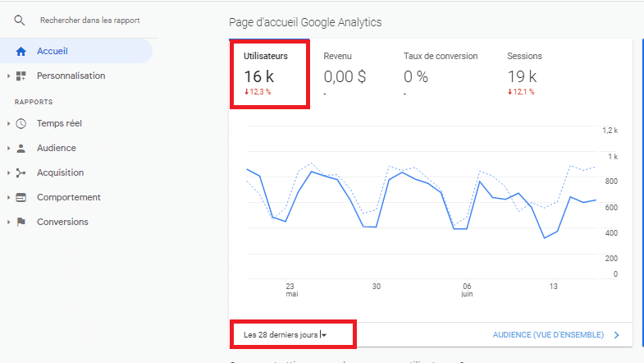Click the Page d'accueil Google Analytics title
644x363 pixels.
[305, 22]
